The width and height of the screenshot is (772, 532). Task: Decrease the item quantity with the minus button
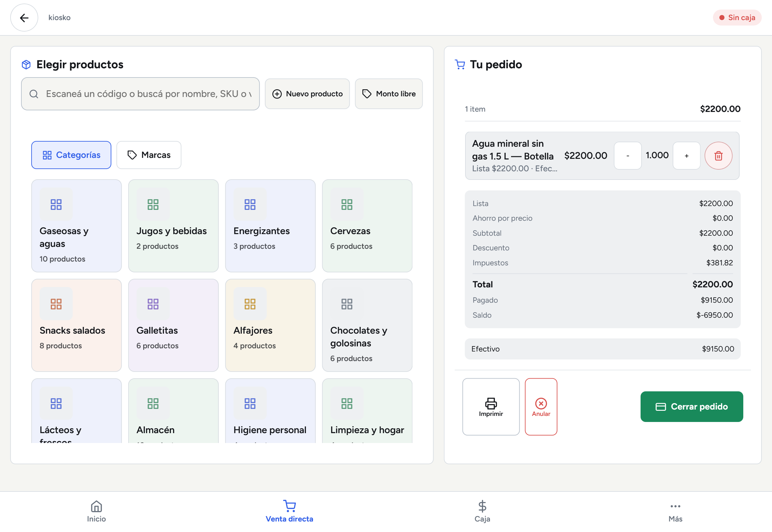pos(628,156)
